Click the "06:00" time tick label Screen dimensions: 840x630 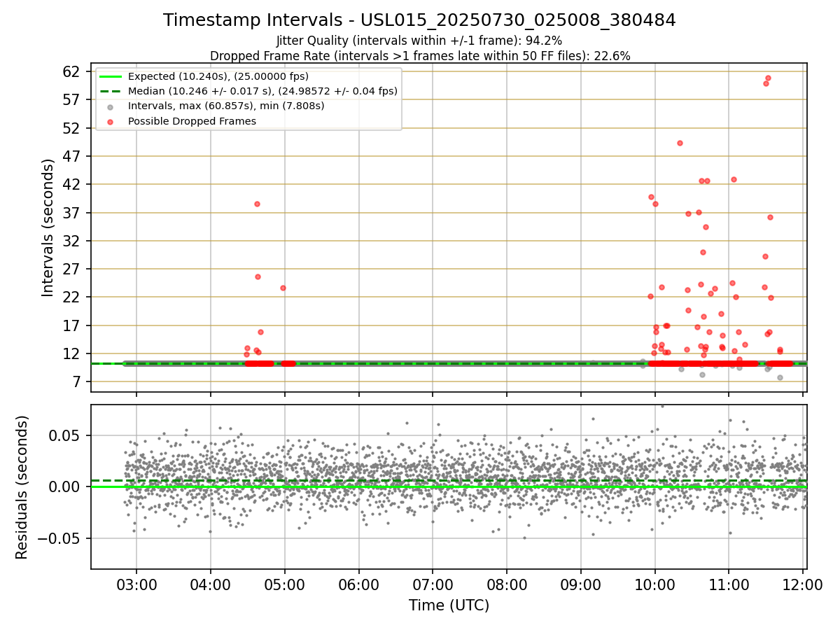pos(359,585)
